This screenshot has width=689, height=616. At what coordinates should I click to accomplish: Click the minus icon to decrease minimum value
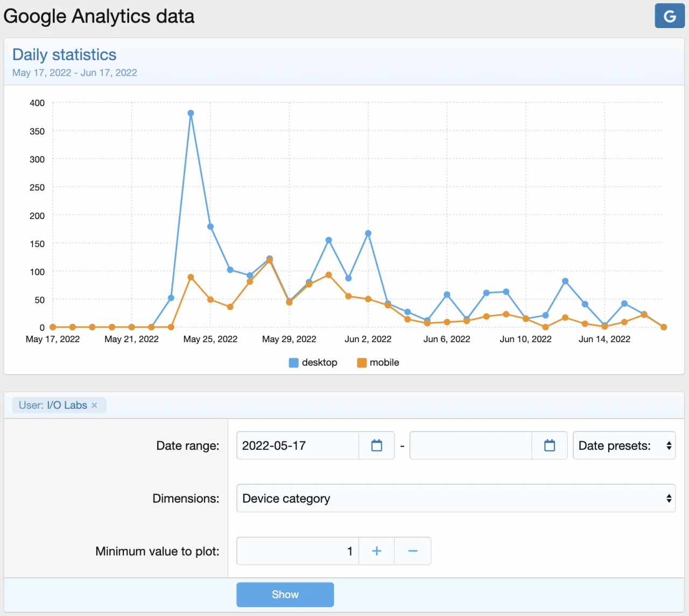(413, 551)
